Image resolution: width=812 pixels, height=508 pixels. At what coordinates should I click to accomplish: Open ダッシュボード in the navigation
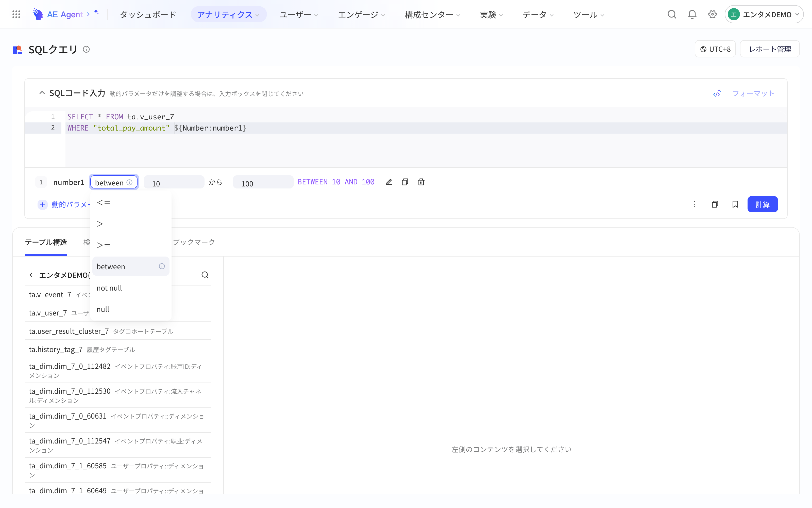tap(148, 14)
